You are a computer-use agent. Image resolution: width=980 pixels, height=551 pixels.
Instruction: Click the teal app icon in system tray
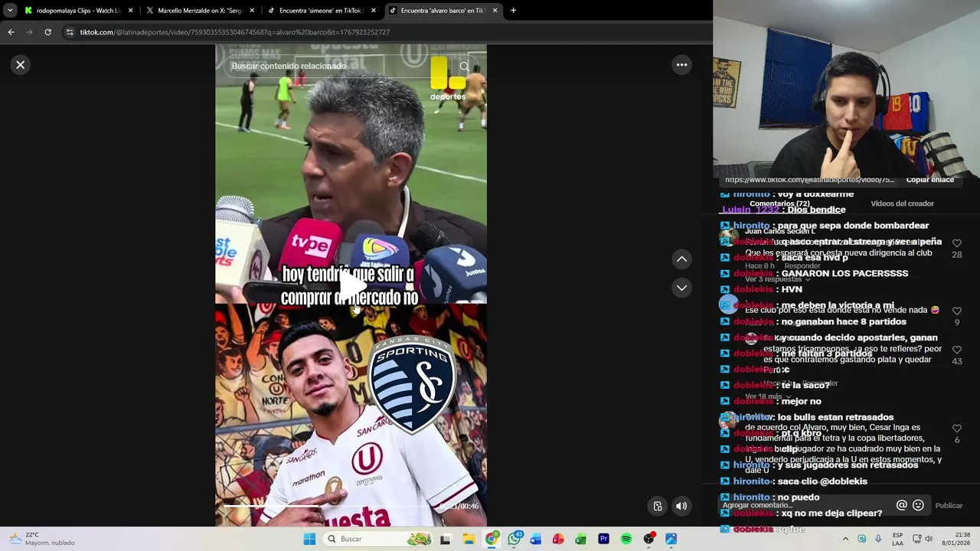pos(862,539)
